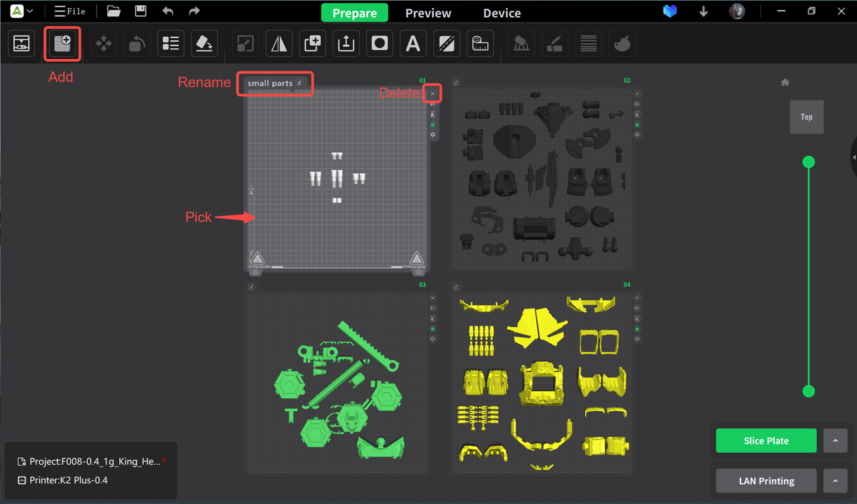
Task: Toggle the lock on plate 04
Action: click(x=637, y=329)
